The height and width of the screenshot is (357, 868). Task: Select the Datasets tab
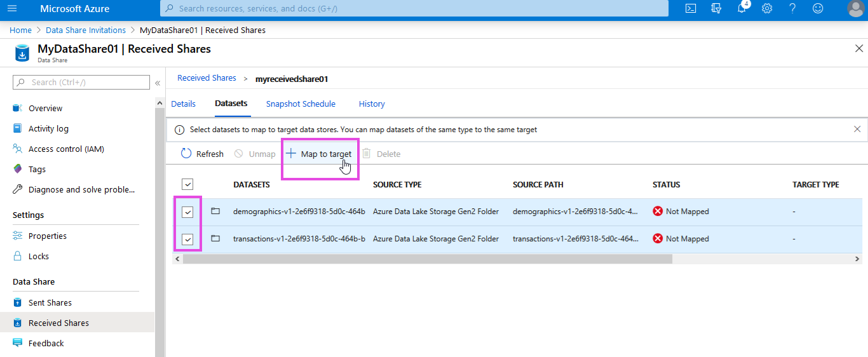click(x=231, y=104)
